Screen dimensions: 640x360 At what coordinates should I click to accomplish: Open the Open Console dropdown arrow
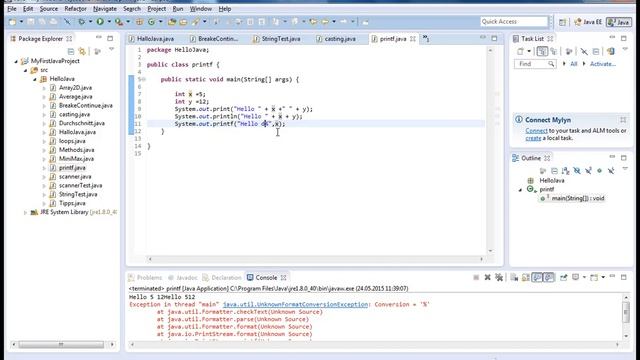pos(603,278)
